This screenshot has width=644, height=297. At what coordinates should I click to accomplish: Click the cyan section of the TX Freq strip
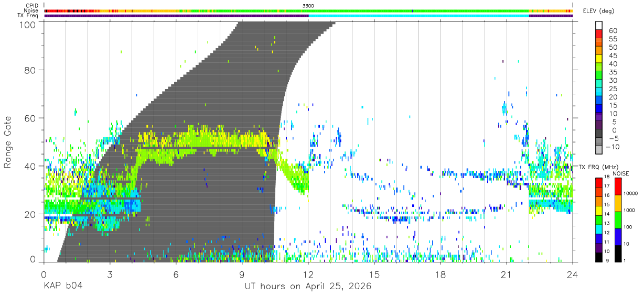[419, 16]
